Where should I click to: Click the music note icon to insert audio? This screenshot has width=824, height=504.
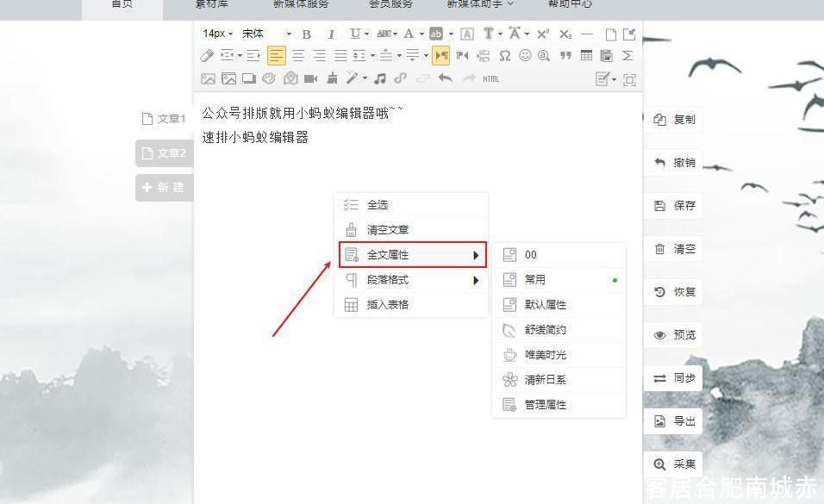point(381,78)
